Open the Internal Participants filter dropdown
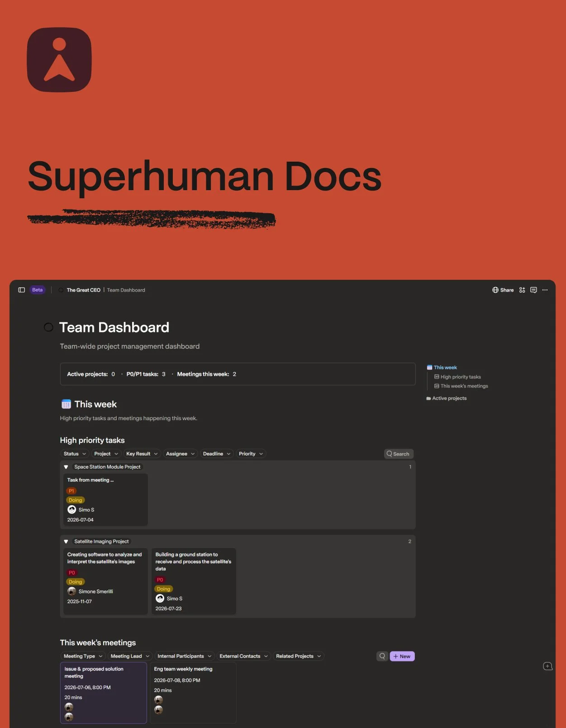This screenshot has height=728, width=566. coord(184,656)
